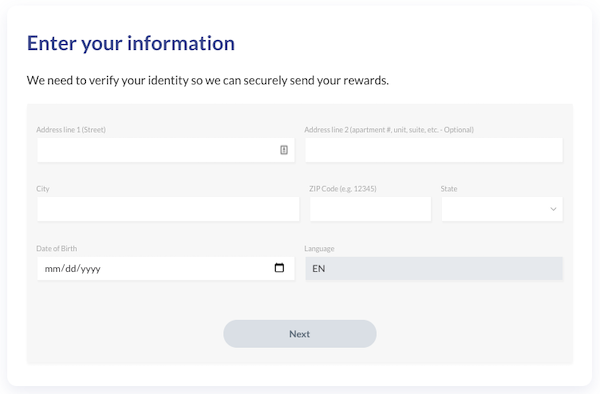Open the calendar picker for Date of Birth
This screenshot has width=600, height=394.
[279, 268]
